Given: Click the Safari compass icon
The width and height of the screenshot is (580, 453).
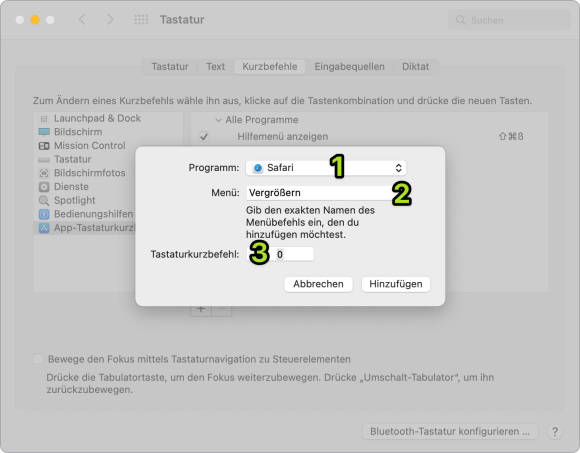Looking at the screenshot, I should (x=258, y=168).
